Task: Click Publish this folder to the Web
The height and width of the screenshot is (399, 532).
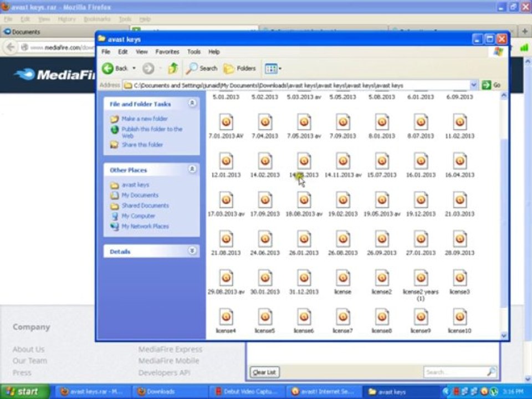Action: click(x=152, y=132)
